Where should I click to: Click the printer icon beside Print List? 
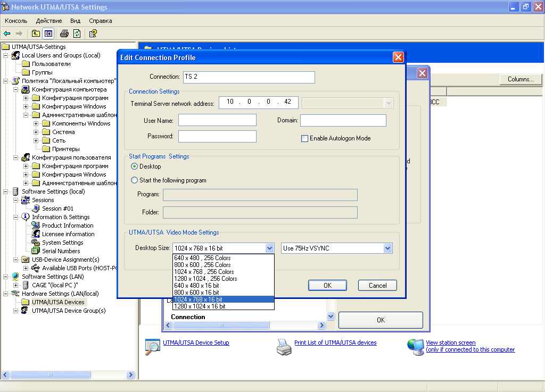coord(284,347)
